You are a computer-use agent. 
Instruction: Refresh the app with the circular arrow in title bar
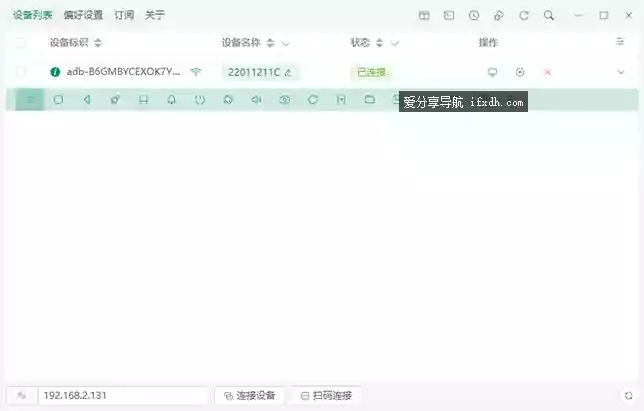524,16
